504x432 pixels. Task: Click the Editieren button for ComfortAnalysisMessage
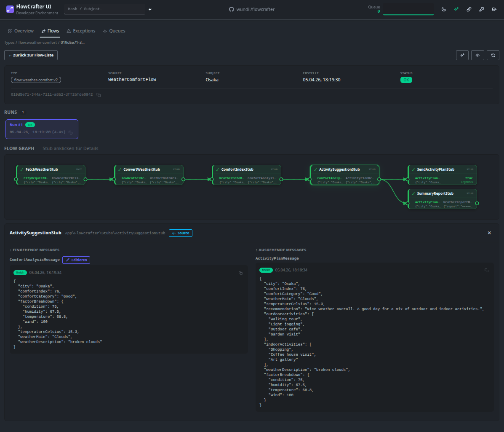76,260
